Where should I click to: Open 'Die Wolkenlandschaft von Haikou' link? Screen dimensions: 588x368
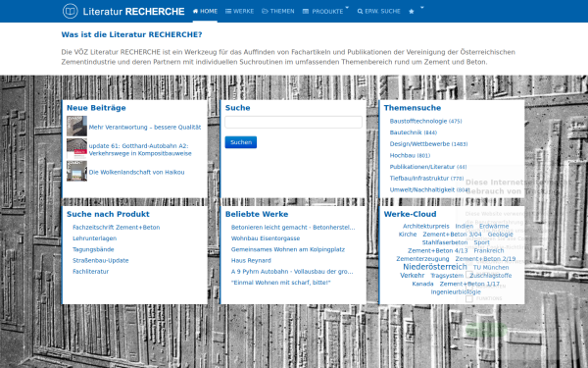tap(136, 173)
